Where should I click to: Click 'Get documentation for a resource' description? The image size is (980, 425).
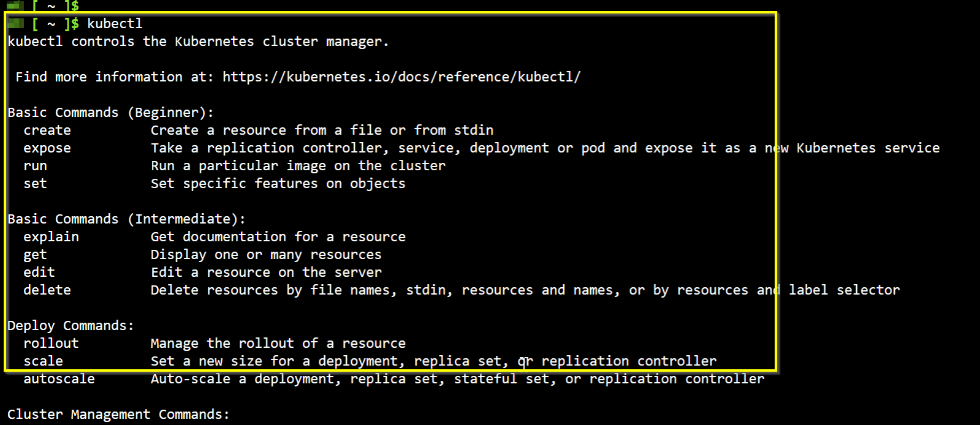[x=278, y=237]
